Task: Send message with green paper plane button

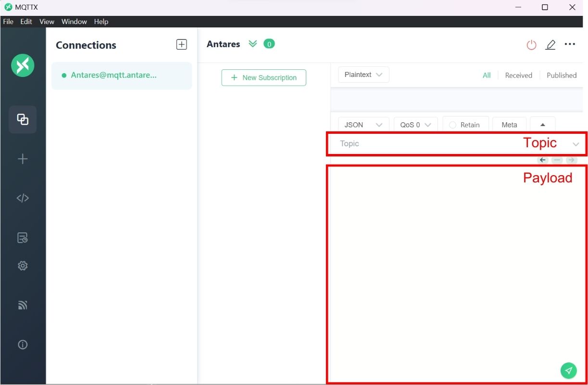Action: 569,370
